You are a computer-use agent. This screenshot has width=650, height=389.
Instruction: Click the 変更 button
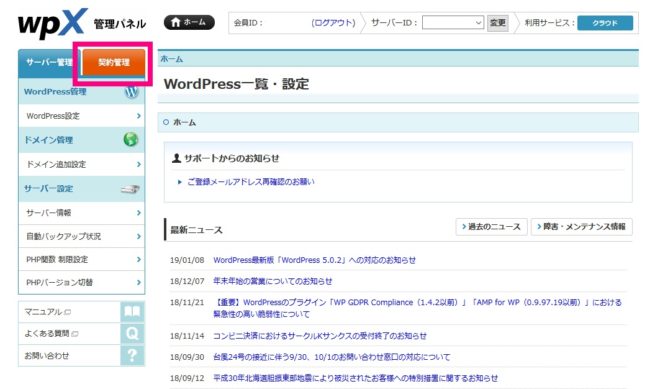(497, 22)
